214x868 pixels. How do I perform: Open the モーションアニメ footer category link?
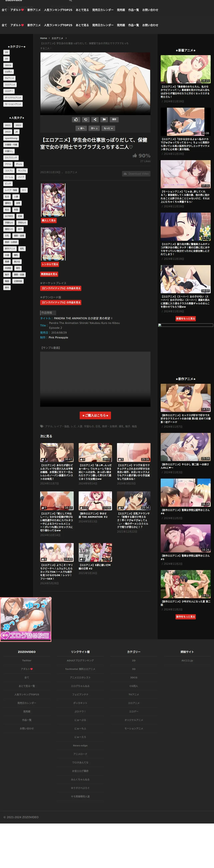tap(134, 729)
